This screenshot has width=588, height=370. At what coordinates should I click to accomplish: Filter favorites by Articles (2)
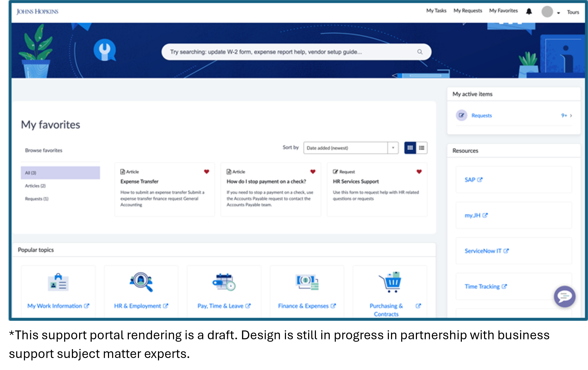pyautogui.click(x=35, y=186)
